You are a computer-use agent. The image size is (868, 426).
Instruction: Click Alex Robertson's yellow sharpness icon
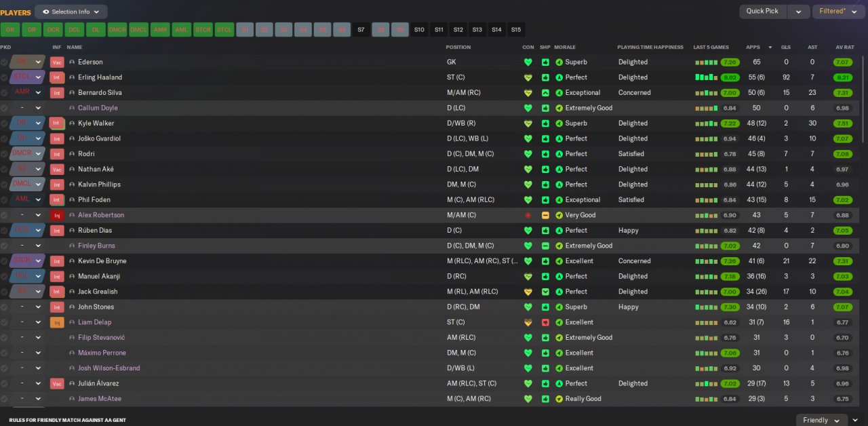click(x=545, y=215)
